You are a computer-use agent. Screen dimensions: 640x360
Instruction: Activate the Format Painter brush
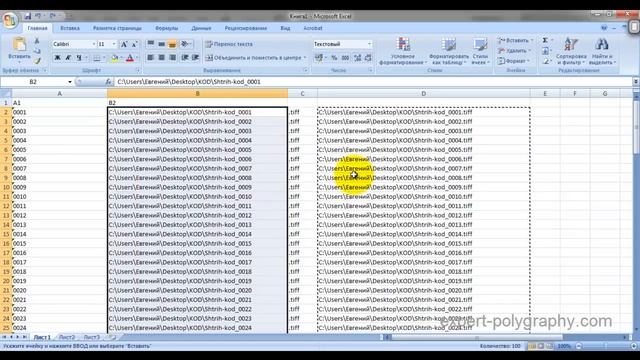(37, 60)
